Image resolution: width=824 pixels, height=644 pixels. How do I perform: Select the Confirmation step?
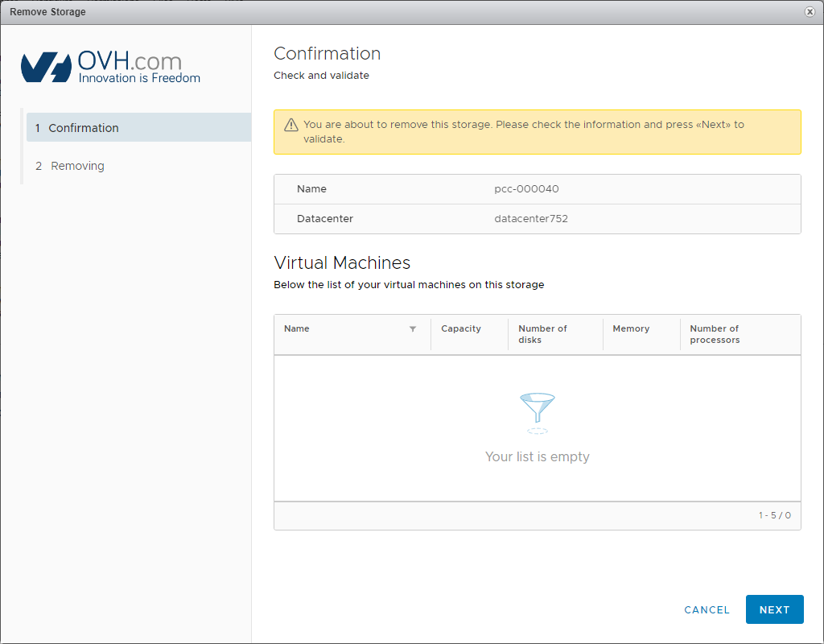point(84,128)
